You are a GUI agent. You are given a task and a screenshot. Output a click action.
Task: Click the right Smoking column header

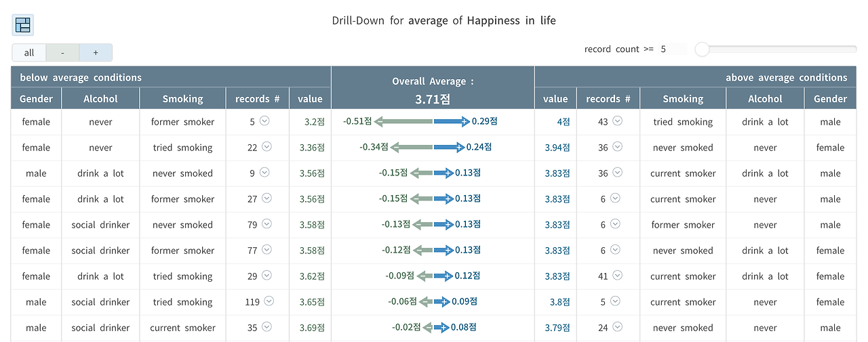[x=683, y=99]
